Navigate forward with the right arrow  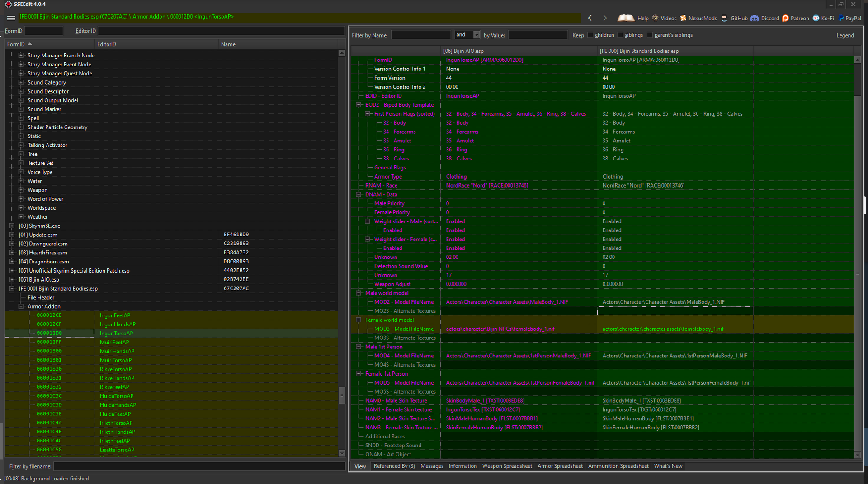605,18
